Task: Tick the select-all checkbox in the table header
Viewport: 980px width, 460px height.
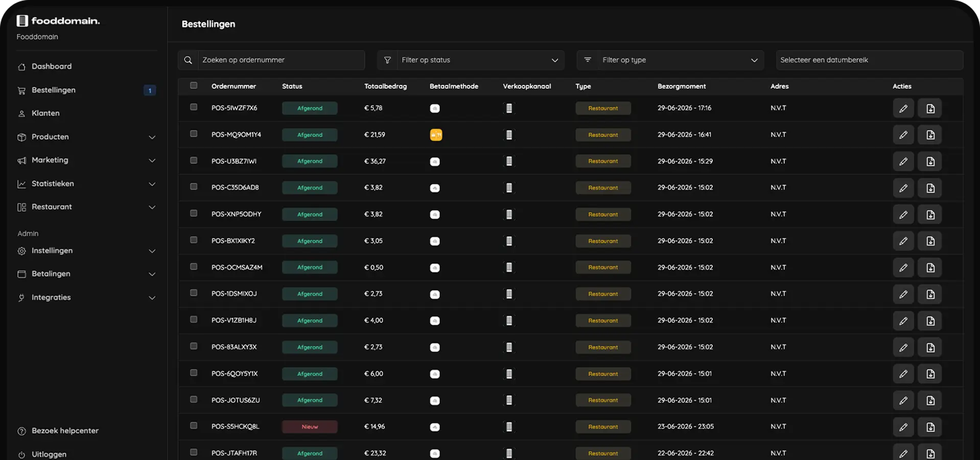Action: coord(194,85)
